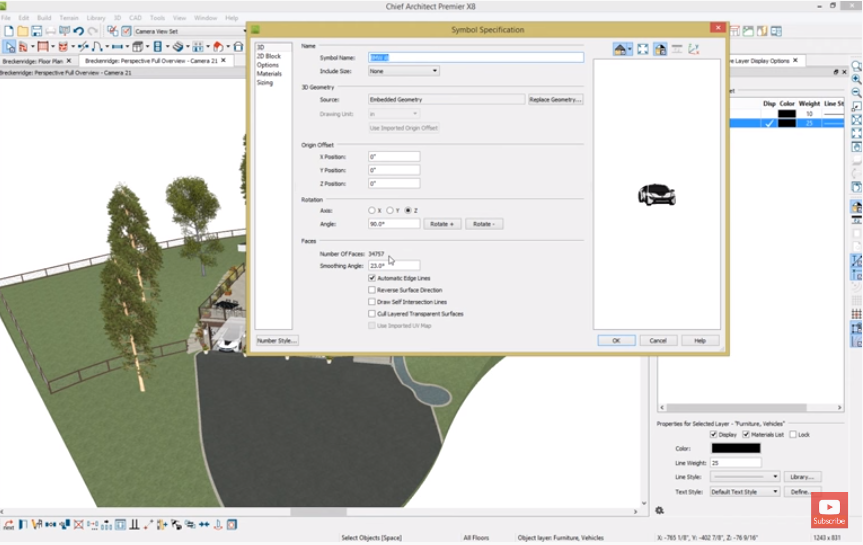The height and width of the screenshot is (545, 863).
Task: Select the Select Objects arrow tool
Action: tap(9, 46)
